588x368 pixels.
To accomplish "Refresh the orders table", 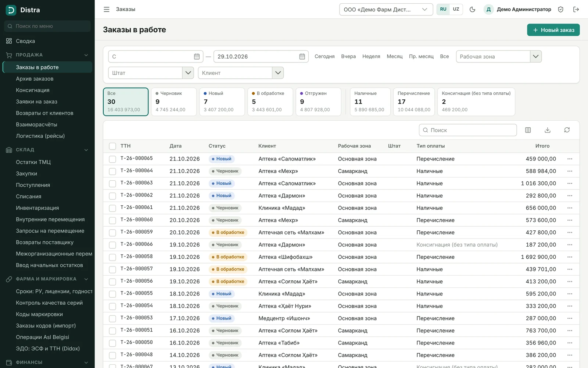I will (567, 130).
